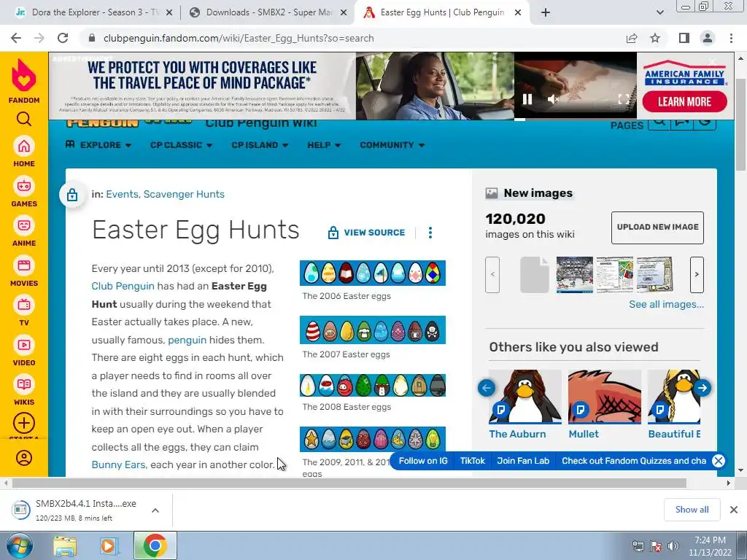Open Anime section in Fandom sidebar

point(24,231)
